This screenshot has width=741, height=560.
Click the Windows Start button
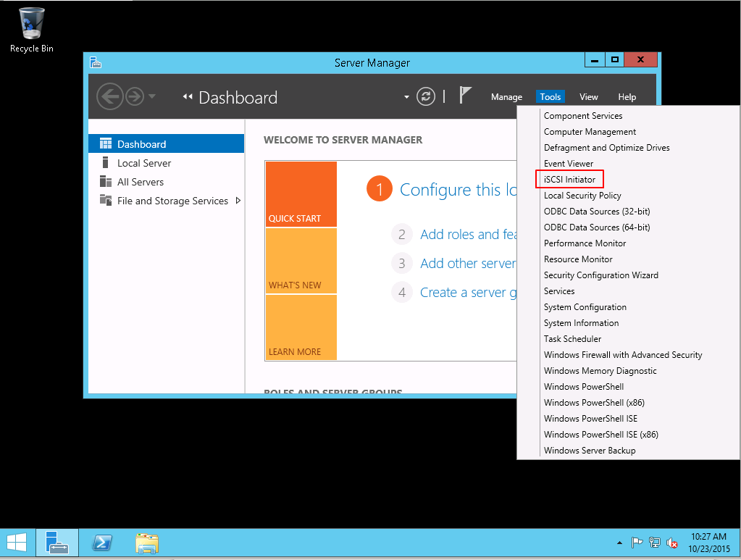click(17, 543)
